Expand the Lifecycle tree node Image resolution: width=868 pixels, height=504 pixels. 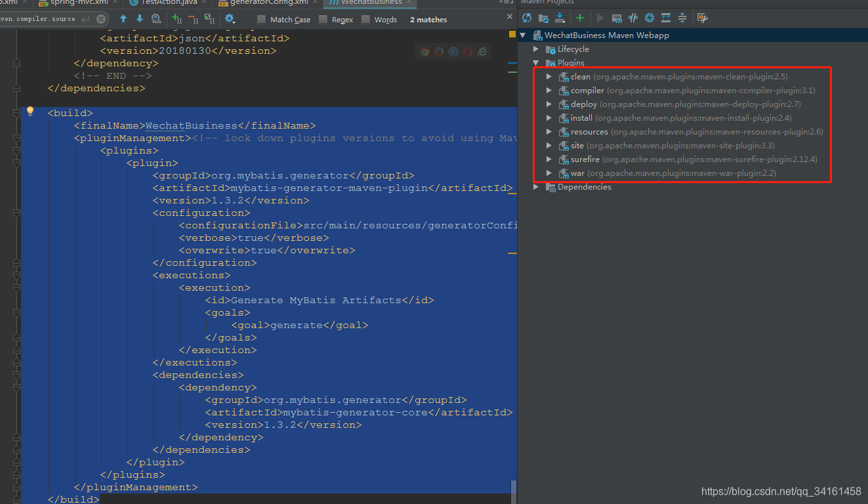tap(536, 49)
